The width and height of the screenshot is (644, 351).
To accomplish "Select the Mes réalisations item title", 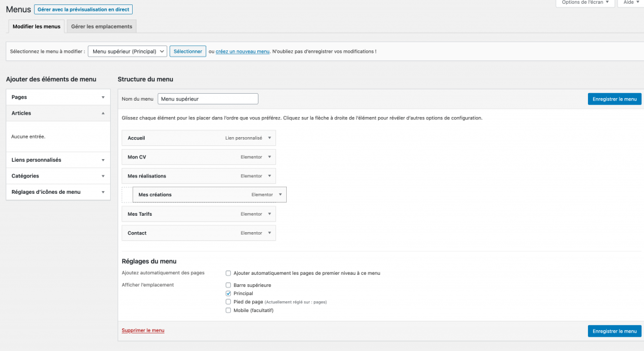I will click(147, 176).
